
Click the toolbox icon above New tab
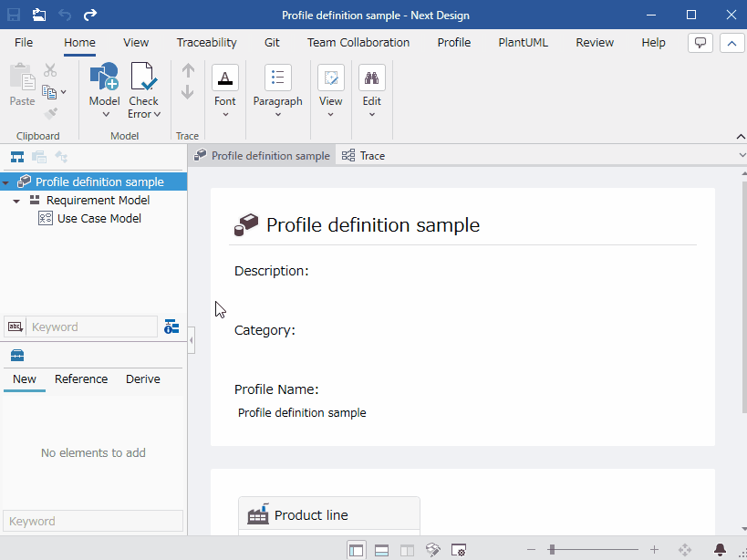tap(17, 355)
